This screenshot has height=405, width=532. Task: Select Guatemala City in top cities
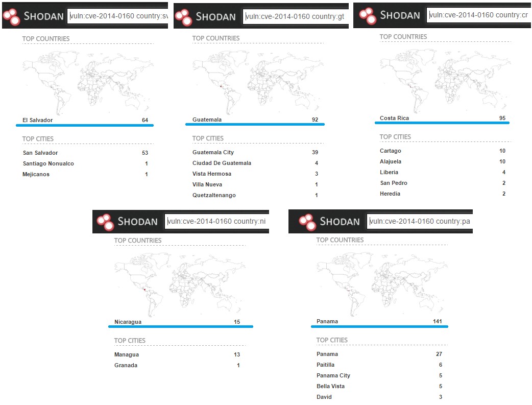coord(213,152)
